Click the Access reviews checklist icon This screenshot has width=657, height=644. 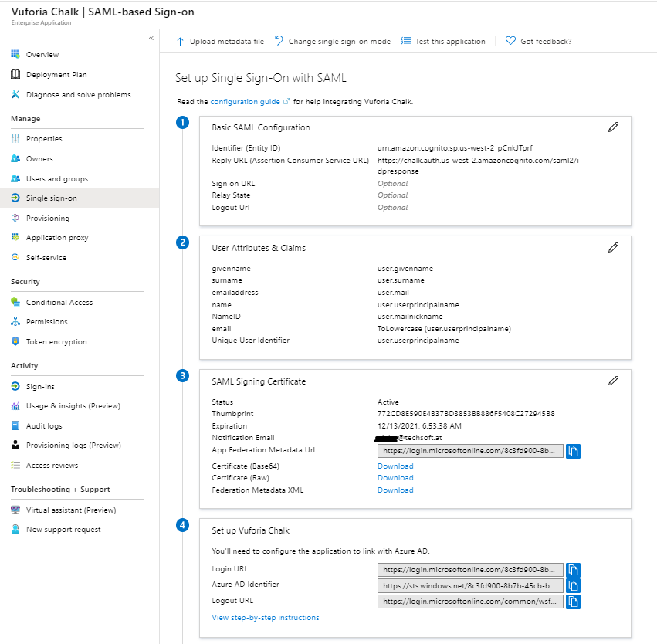(15, 465)
